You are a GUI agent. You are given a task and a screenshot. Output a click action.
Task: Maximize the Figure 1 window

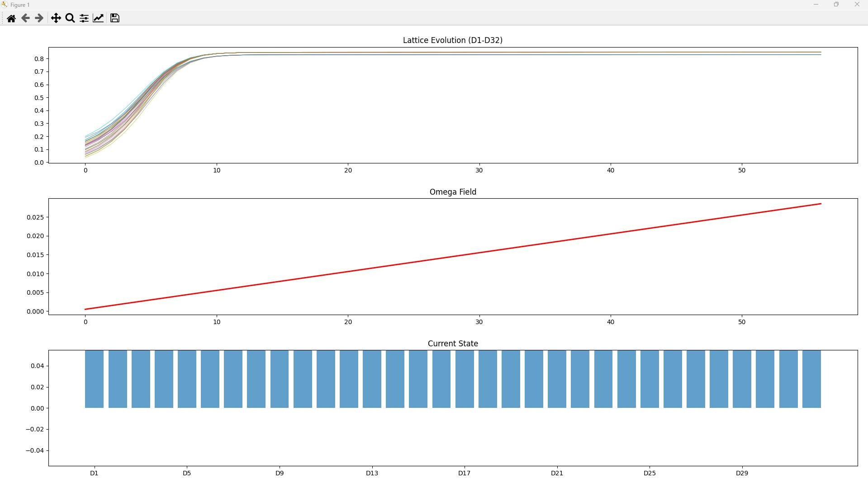836,5
